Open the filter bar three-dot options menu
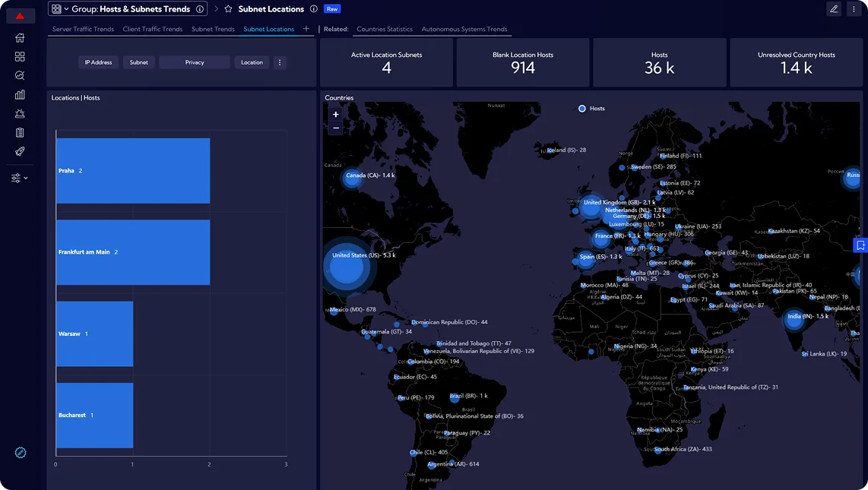Viewport: 868px width, 490px height. coord(280,62)
